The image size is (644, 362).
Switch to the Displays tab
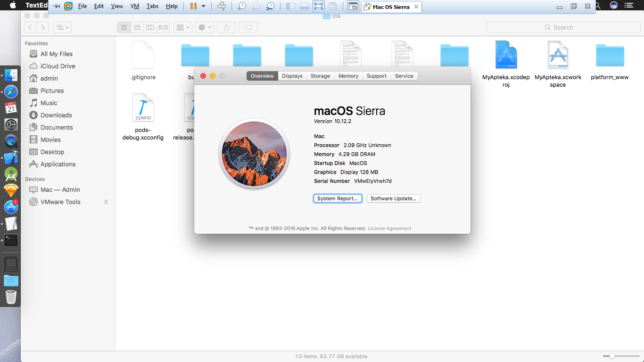pos(292,76)
